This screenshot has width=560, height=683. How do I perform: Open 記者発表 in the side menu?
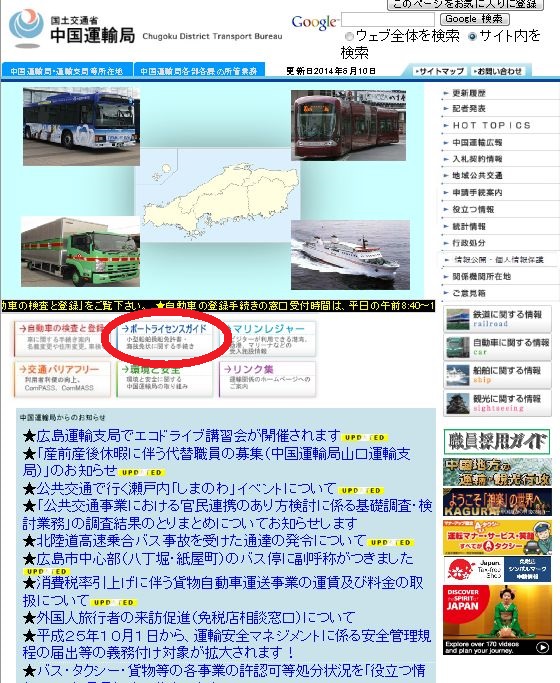[x=469, y=108]
